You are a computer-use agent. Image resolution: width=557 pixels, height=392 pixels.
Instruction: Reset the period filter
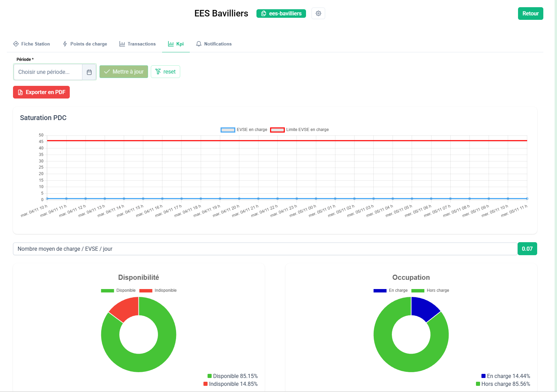(x=165, y=72)
